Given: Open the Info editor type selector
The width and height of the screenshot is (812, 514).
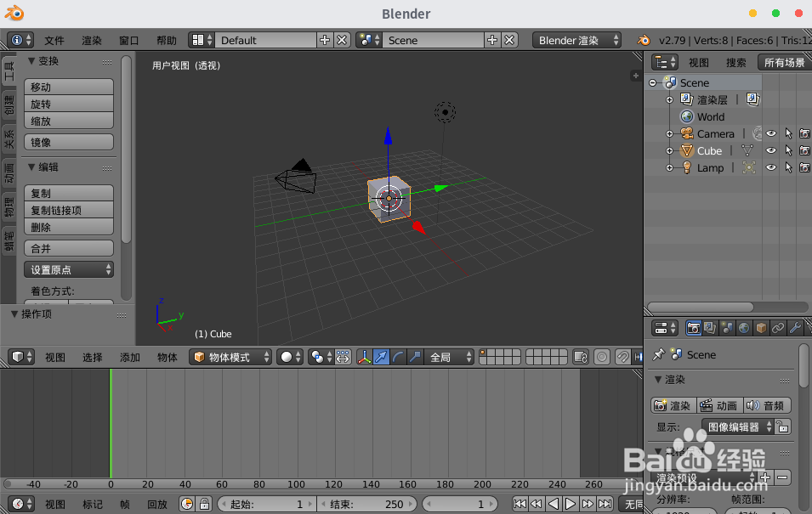Looking at the screenshot, I should pos(20,40).
